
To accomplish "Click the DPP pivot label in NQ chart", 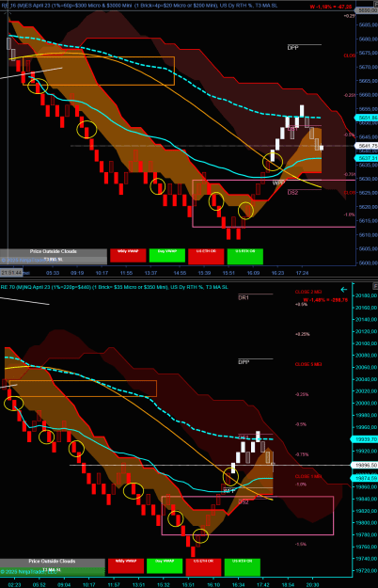I will click(x=244, y=362).
